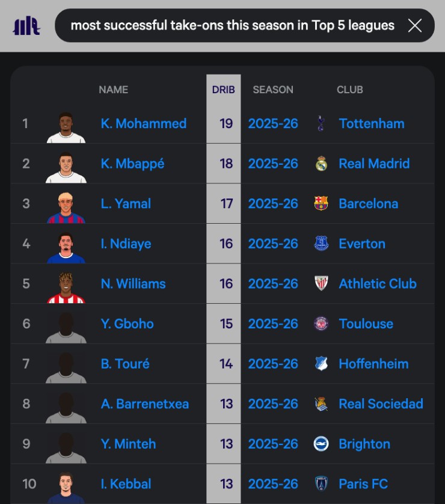The image size is (445, 504).
Task: Click the Hoffenheim crest icon
Action: 321,363
